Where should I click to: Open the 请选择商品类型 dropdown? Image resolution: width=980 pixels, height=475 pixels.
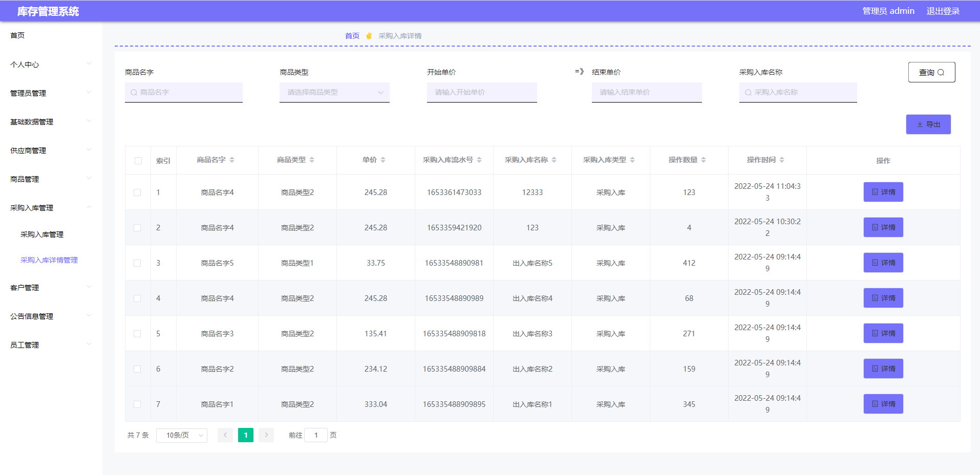[x=334, y=93]
